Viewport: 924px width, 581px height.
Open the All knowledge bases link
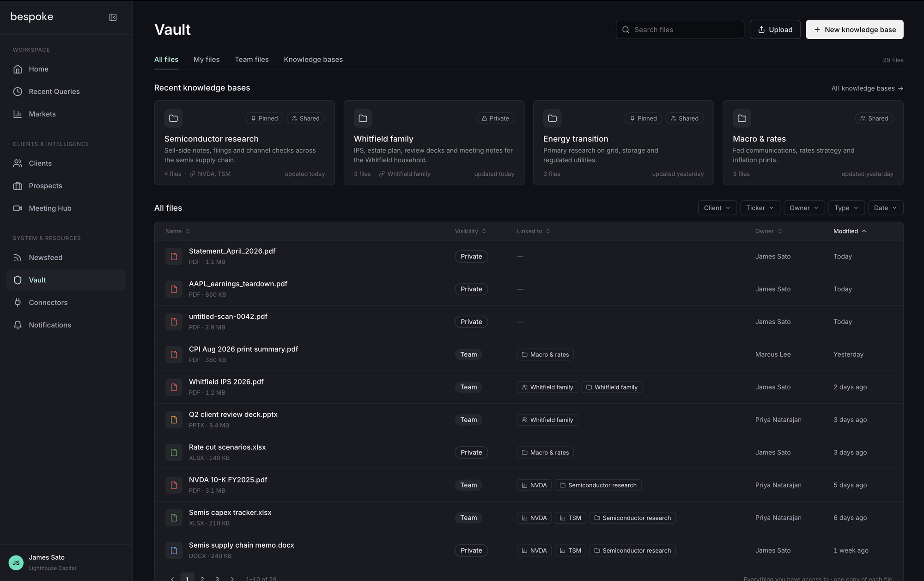point(867,88)
